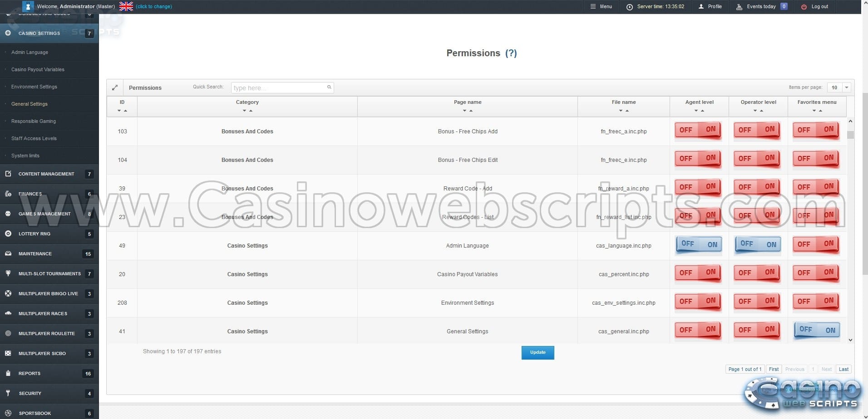868x419 pixels.
Task: Open Environment Settings in sidebar
Action: (x=49, y=87)
